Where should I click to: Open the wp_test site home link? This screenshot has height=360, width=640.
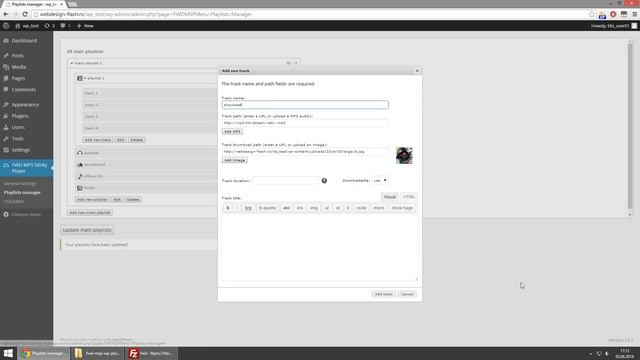pos(27,26)
